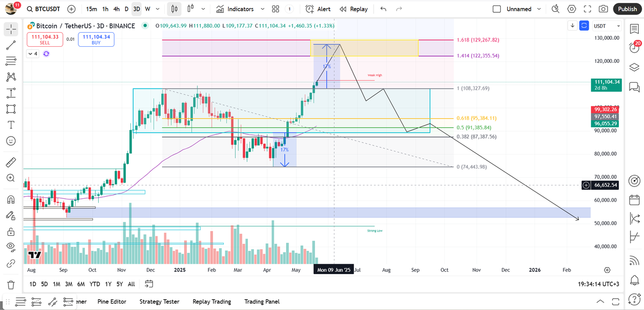Open the chart patterns tool group
Viewport: 644px width, 310px height.
pos(11,77)
